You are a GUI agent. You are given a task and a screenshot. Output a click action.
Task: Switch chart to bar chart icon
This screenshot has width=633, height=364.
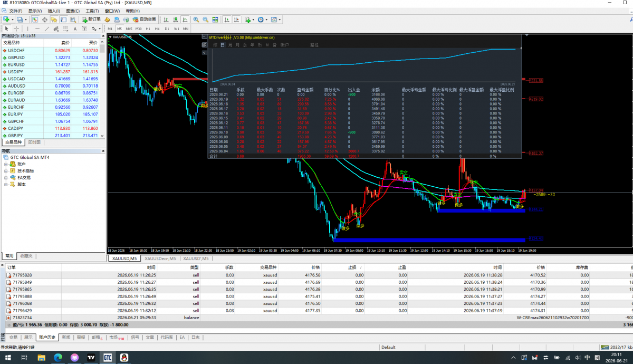[x=165, y=20]
